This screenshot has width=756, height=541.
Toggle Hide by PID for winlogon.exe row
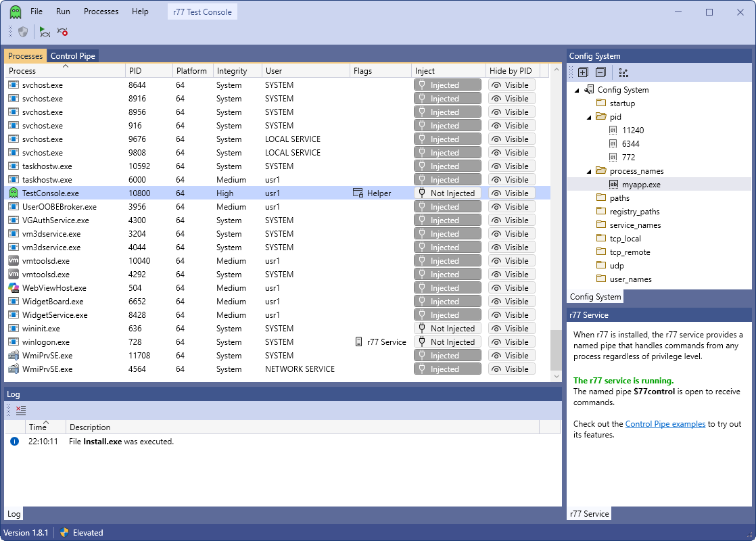(511, 342)
